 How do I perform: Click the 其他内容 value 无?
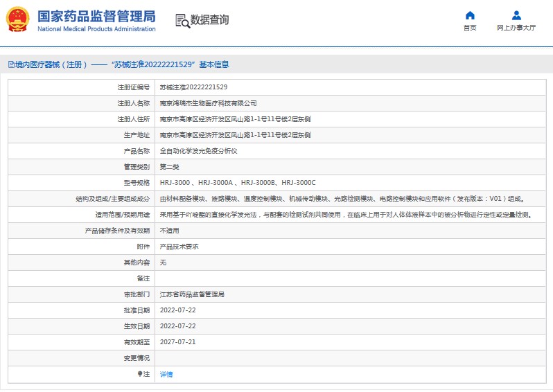(x=163, y=262)
